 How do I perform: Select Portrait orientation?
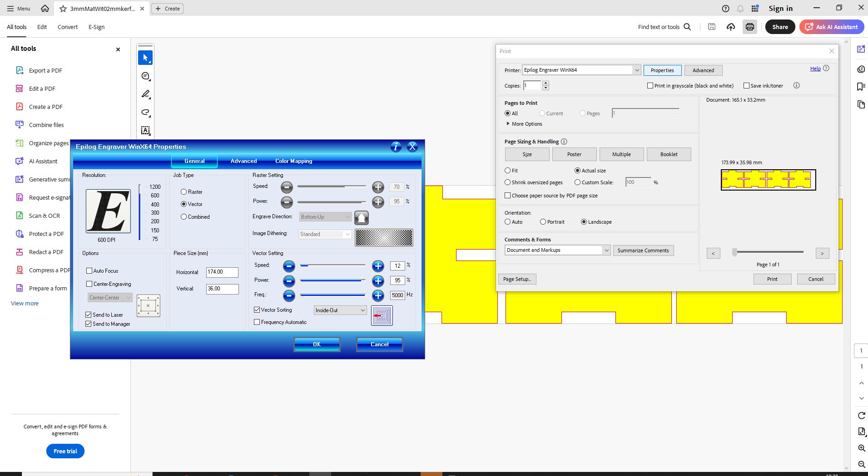[x=543, y=222]
